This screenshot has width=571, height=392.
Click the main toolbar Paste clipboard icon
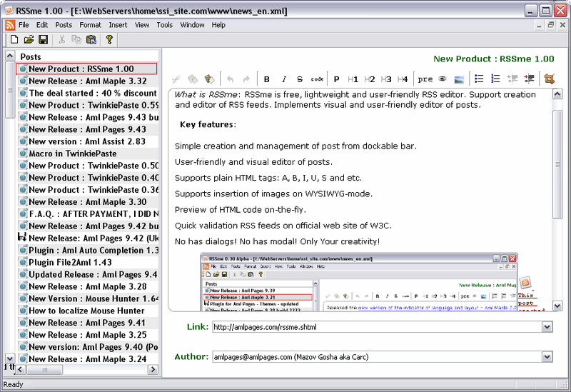pos(91,39)
